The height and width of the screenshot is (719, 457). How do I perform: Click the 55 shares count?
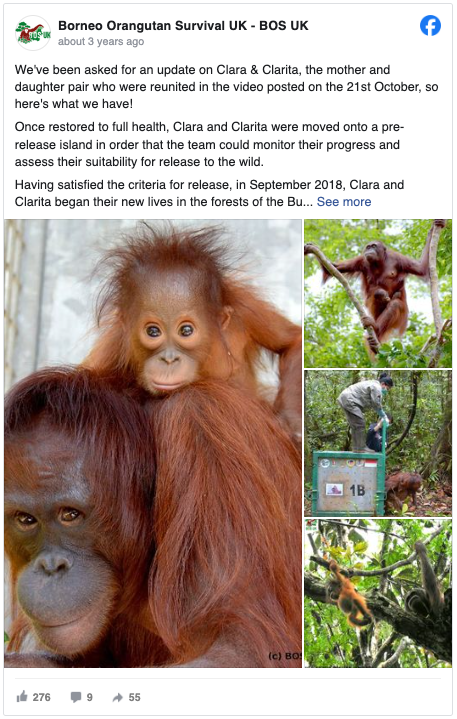pyautogui.click(x=134, y=697)
